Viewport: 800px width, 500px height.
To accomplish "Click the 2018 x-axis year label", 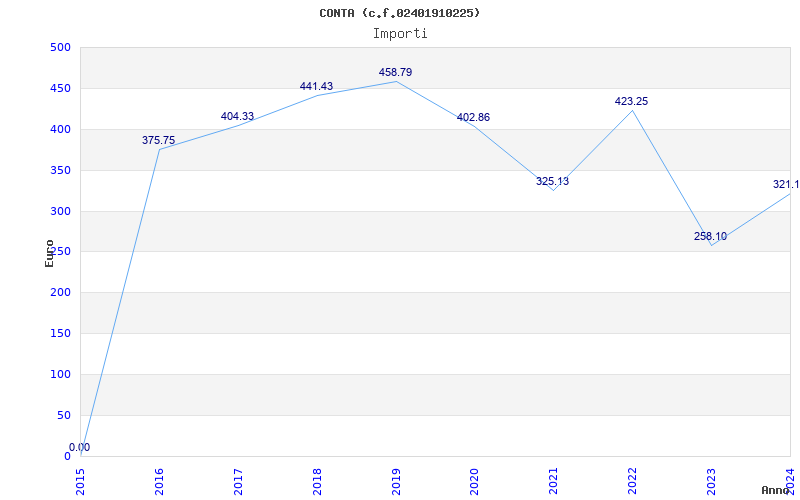I will pos(317,481).
